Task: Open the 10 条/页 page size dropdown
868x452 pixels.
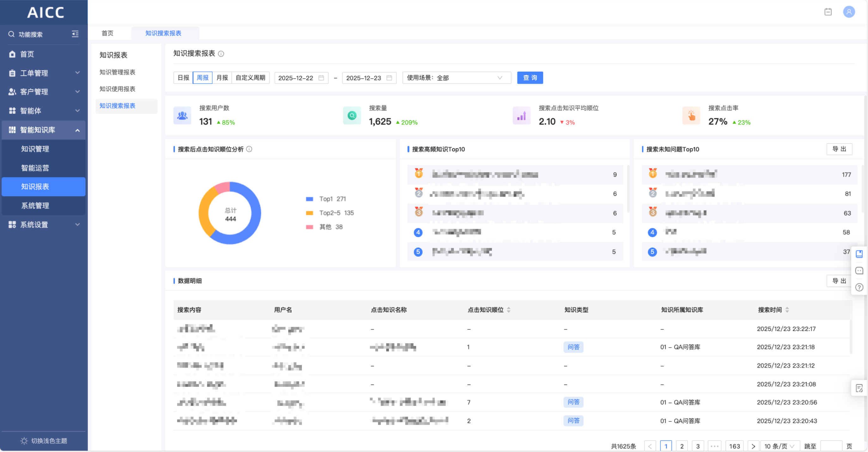Action: 779,446
